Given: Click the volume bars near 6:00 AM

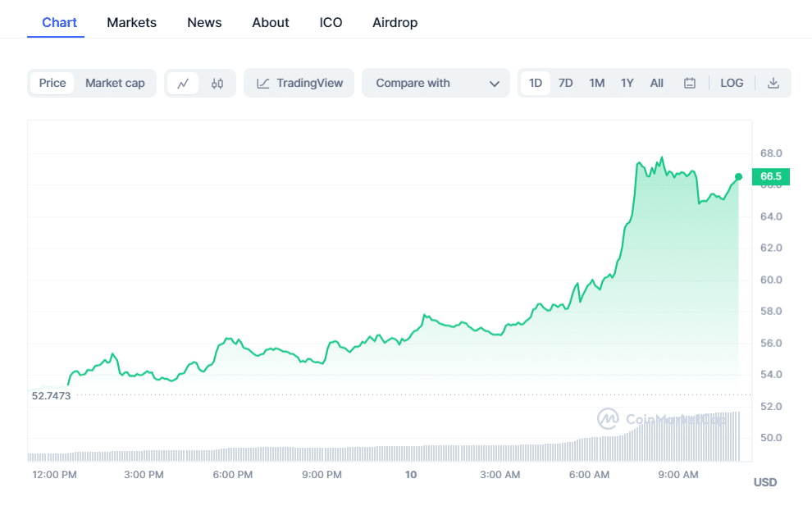Looking at the screenshot, I should click(589, 449).
